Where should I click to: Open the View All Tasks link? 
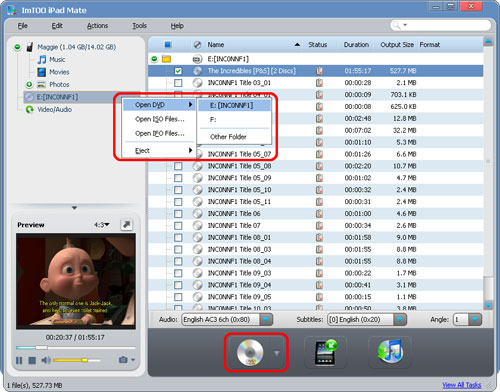pos(462,385)
